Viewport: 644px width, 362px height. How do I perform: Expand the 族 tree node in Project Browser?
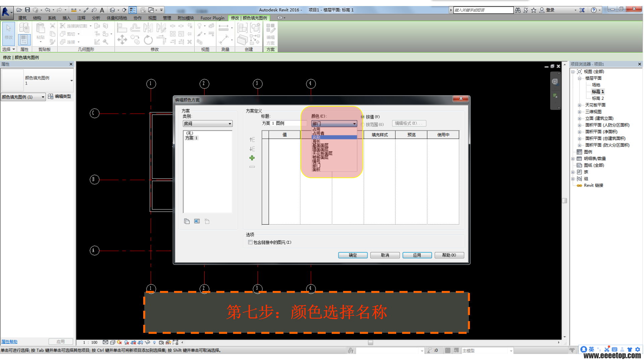(x=573, y=172)
